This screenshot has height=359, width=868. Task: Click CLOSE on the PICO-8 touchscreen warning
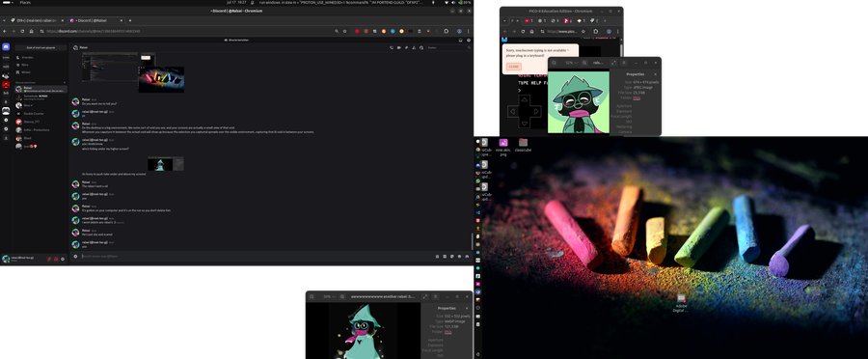point(514,67)
